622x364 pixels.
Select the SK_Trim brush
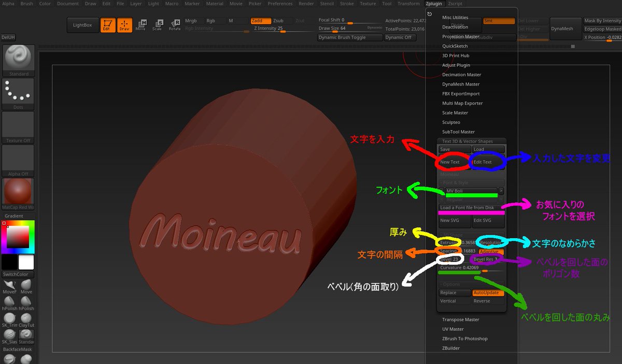(9, 320)
